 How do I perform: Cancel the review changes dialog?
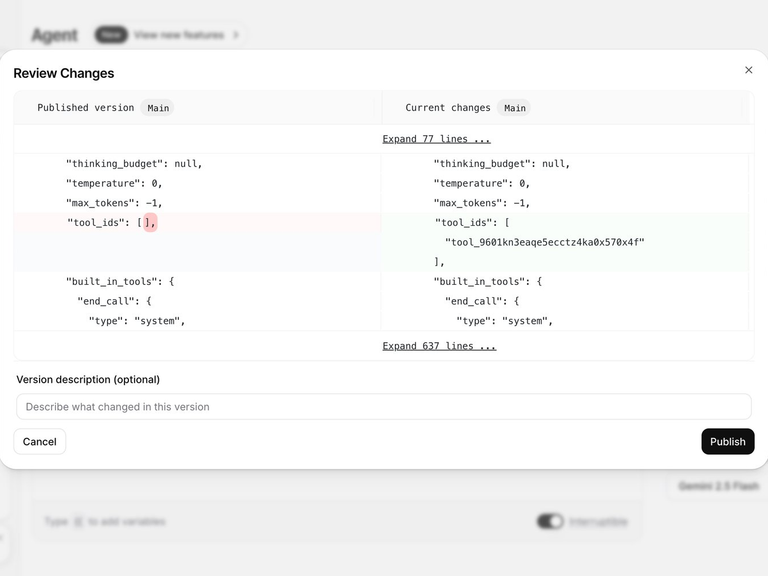40,442
